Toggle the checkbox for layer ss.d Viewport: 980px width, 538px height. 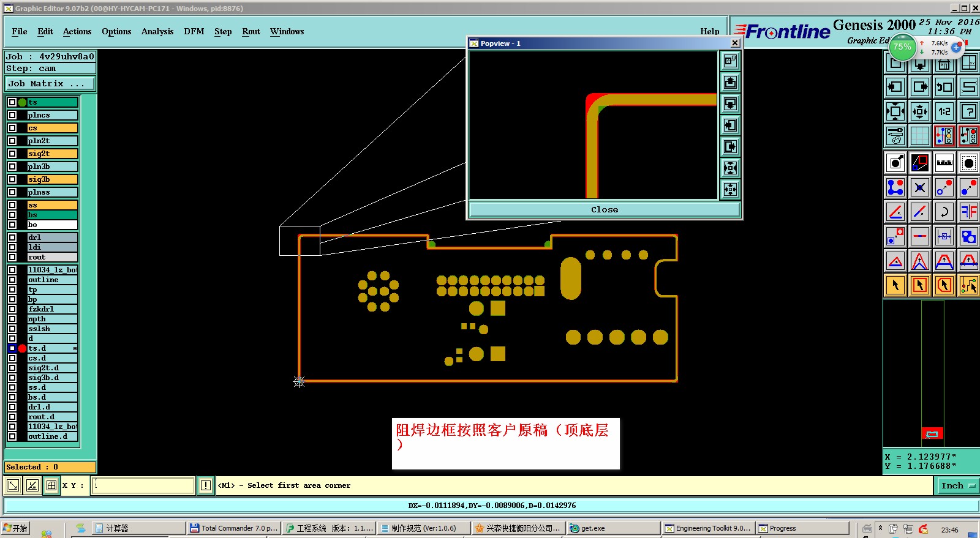coord(12,387)
